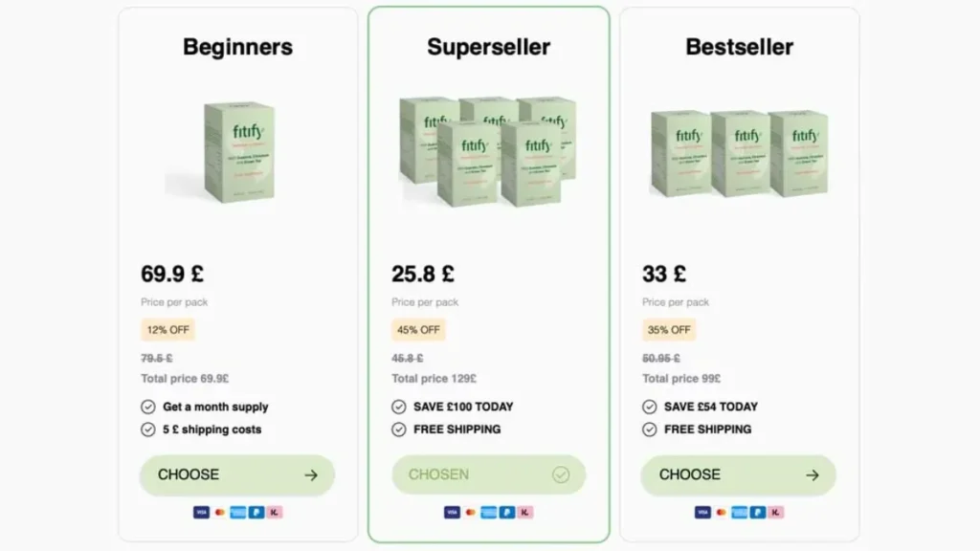This screenshot has width=980, height=551.
Task: Click the PayPal icon under Beginners
Action: tap(255, 512)
